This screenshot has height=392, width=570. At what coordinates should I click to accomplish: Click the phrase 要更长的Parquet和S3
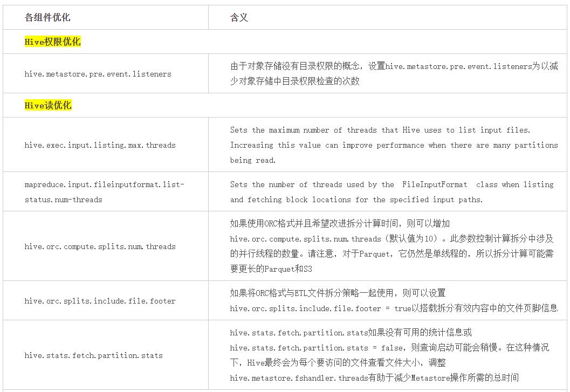pyautogui.click(x=271, y=269)
